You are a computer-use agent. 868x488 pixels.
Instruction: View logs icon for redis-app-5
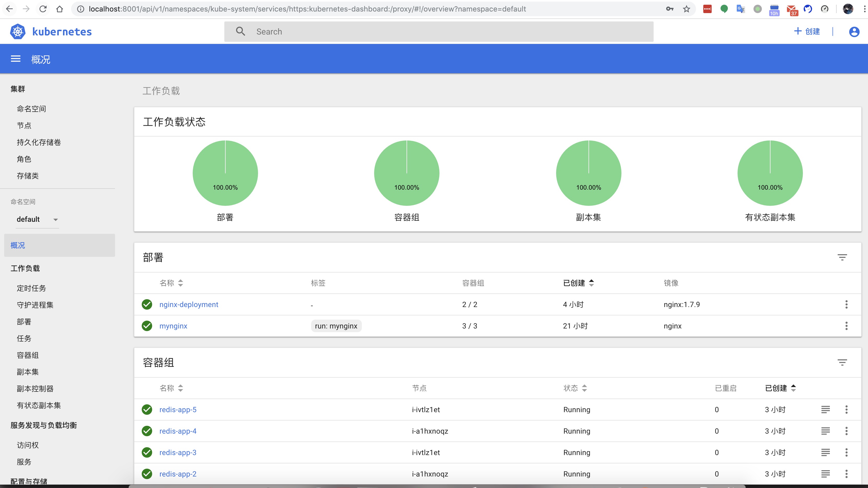pos(825,410)
